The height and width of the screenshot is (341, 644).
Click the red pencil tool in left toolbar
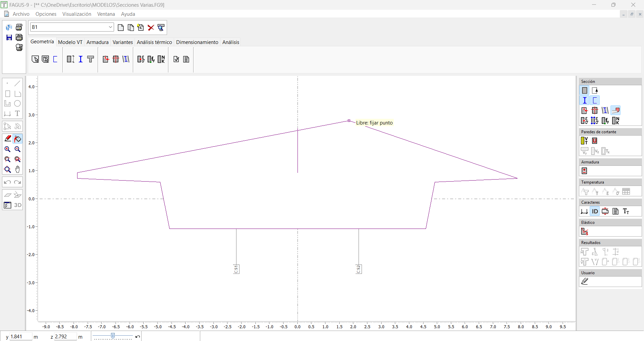7,139
